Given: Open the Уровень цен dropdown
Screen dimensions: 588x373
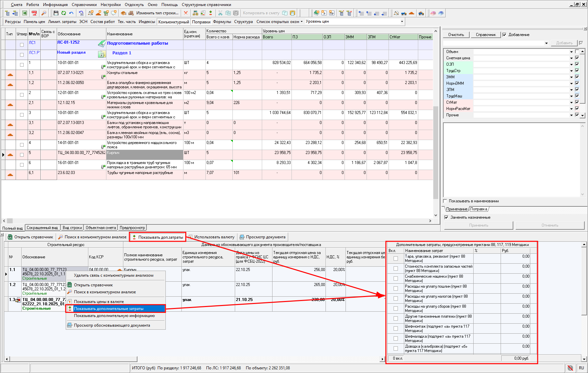Looking at the screenshot, I should coord(402,22).
